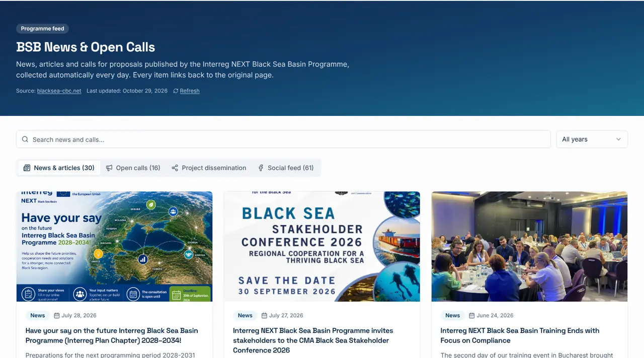Screen dimensions: 644x358
Task: Click the date June 24, 2026
Action: [x=495, y=316]
